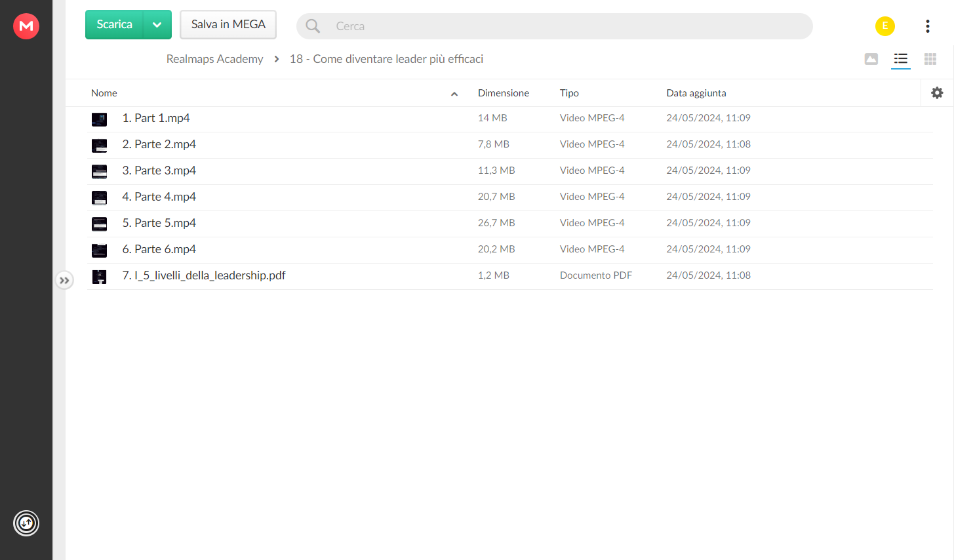
Task: Download files with the Scarica button
Action: point(114,24)
